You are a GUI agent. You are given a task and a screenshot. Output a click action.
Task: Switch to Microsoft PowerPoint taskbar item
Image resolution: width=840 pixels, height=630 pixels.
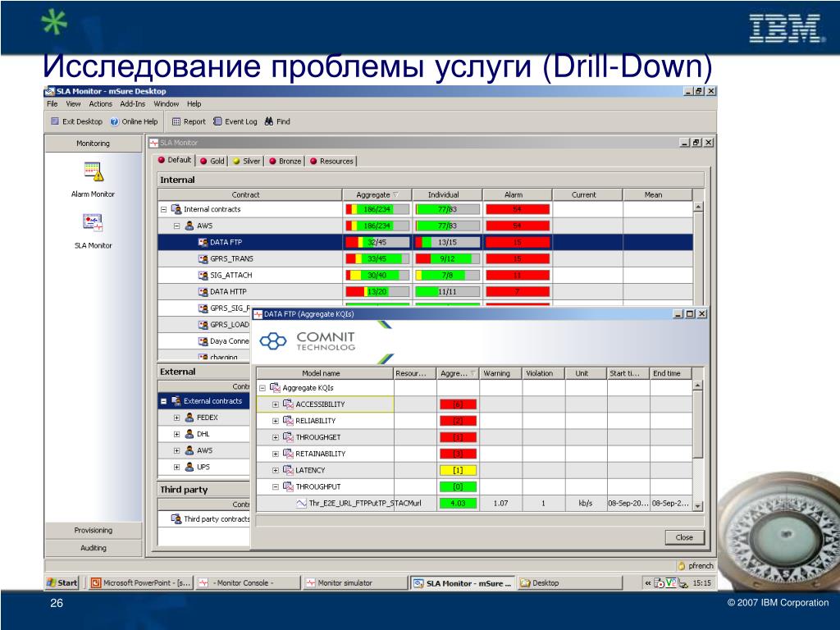[x=139, y=583]
